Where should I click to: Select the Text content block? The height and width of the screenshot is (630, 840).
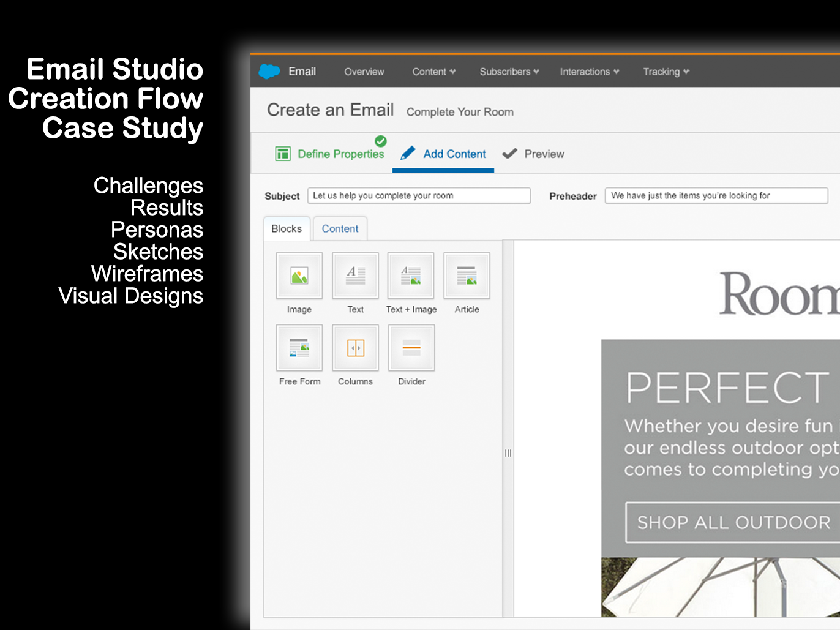click(x=355, y=276)
